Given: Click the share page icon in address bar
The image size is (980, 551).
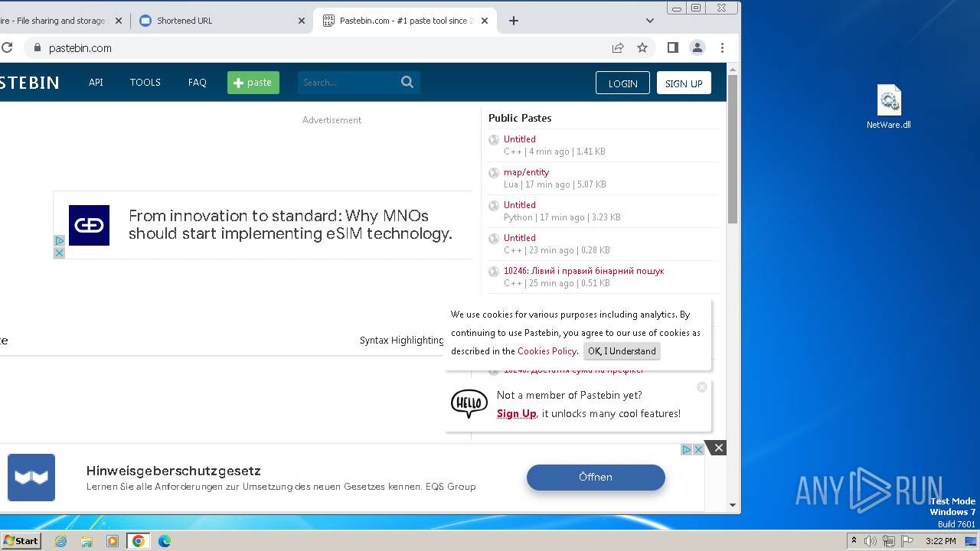Looking at the screenshot, I should 618,47.
